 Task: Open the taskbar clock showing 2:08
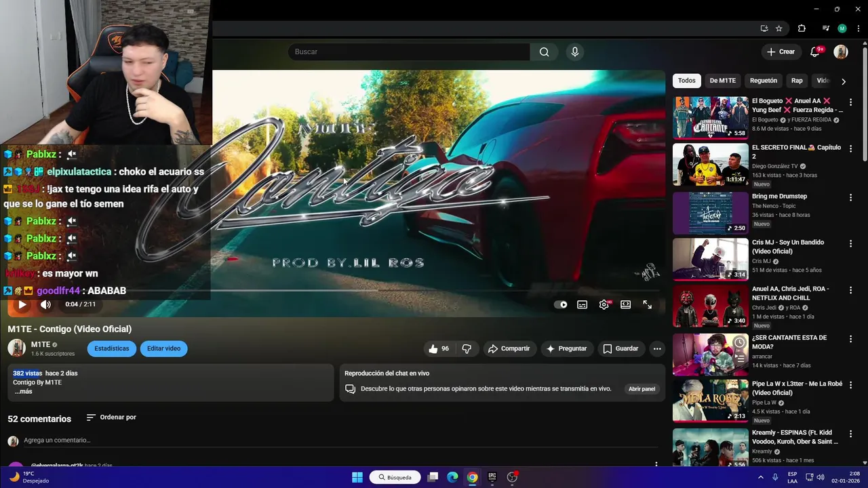[846, 477]
